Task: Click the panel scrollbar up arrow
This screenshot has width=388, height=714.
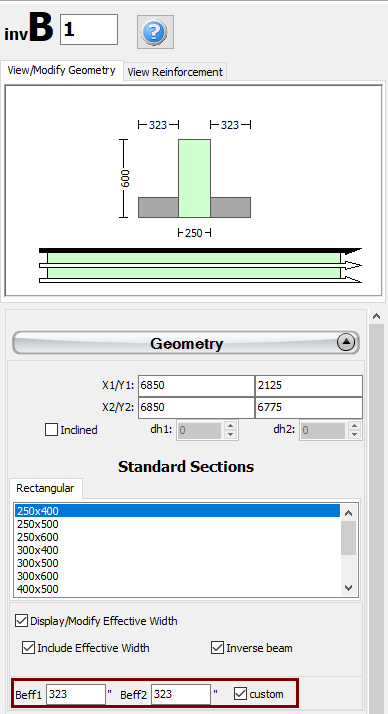Action: [376, 316]
